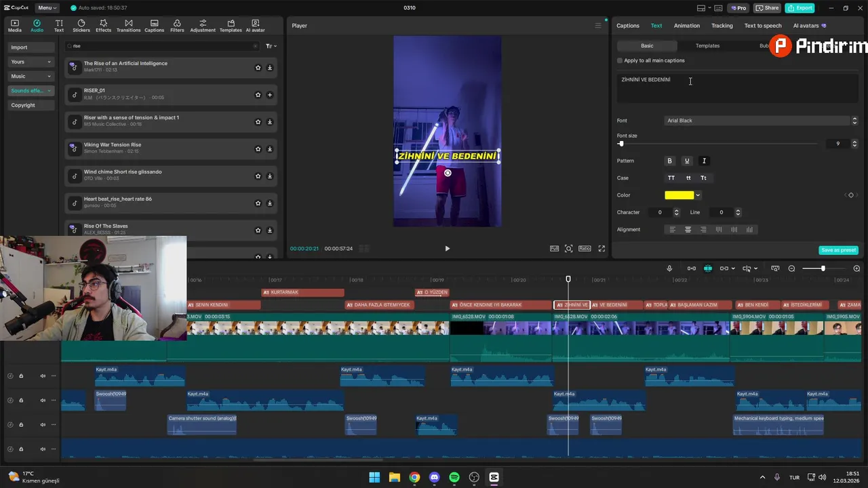Click the Export button

coord(800,7)
